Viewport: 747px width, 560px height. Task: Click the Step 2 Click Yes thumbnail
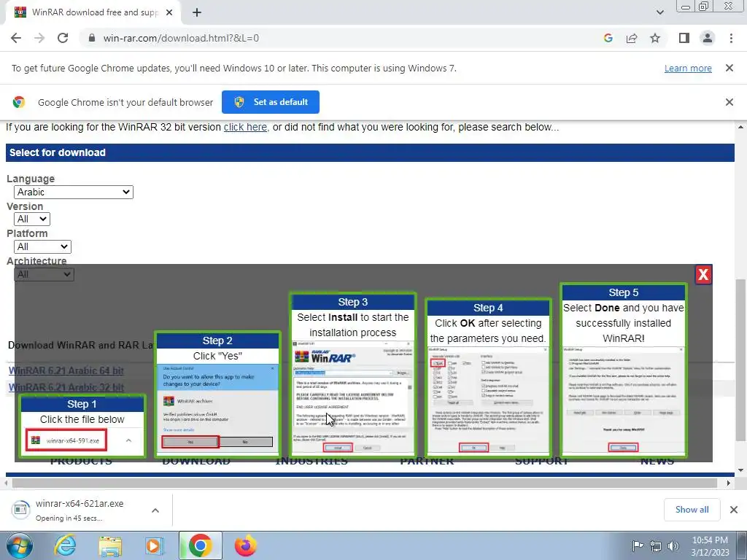point(217,394)
